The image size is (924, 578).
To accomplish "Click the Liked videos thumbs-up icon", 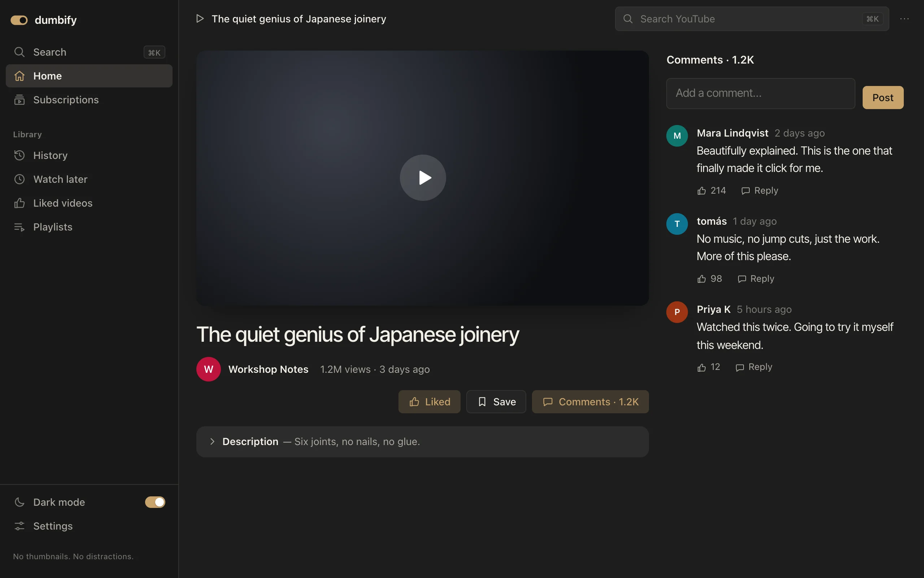I will pos(19,203).
